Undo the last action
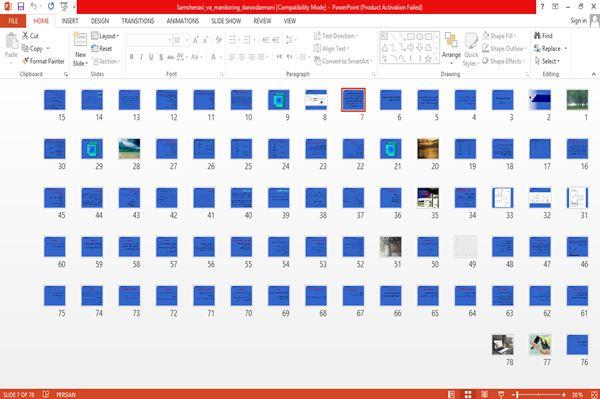 pyautogui.click(x=34, y=7)
